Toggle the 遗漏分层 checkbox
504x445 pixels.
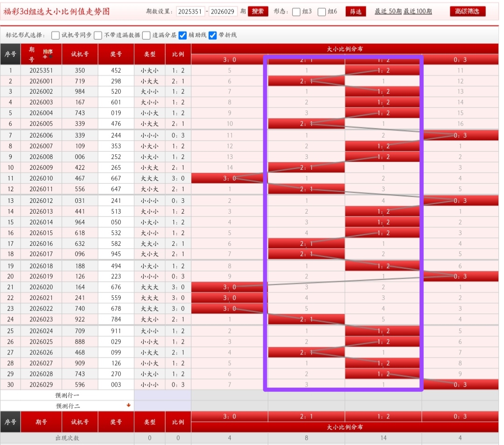click(x=147, y=35)
